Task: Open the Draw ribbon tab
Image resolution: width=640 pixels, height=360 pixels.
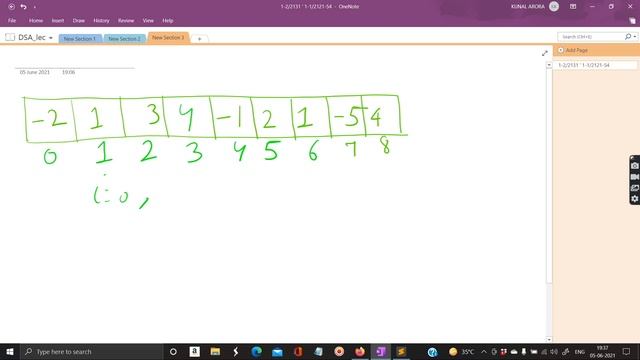Action: click(79, 20)
